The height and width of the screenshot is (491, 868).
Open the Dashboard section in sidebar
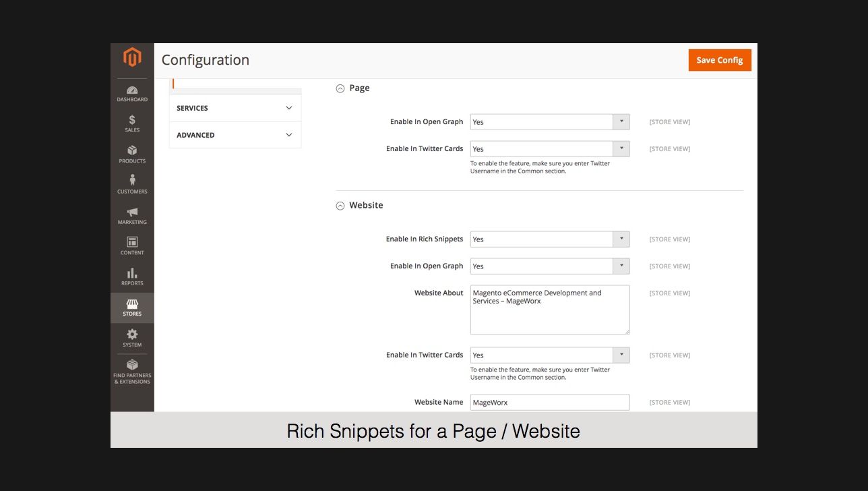coord(132,93)
